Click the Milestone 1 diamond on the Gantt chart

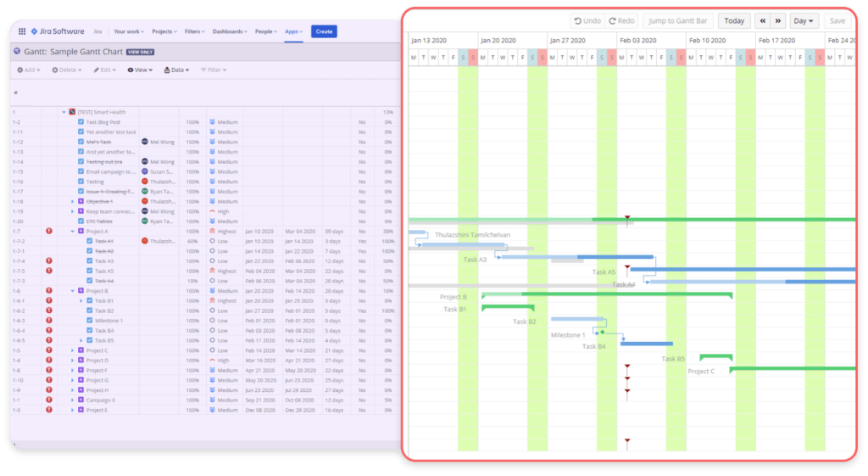click(x=603, y=333)
